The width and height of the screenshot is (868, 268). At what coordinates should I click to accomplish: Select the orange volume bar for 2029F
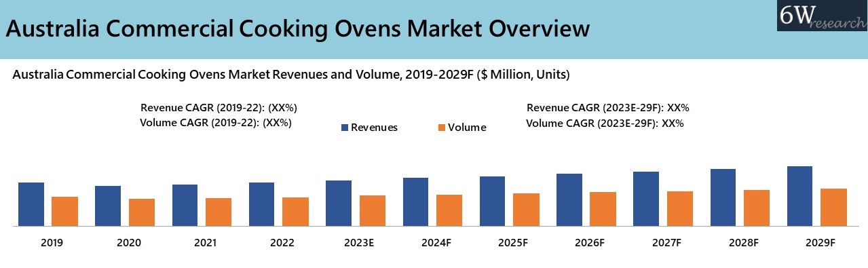(834, 207)
